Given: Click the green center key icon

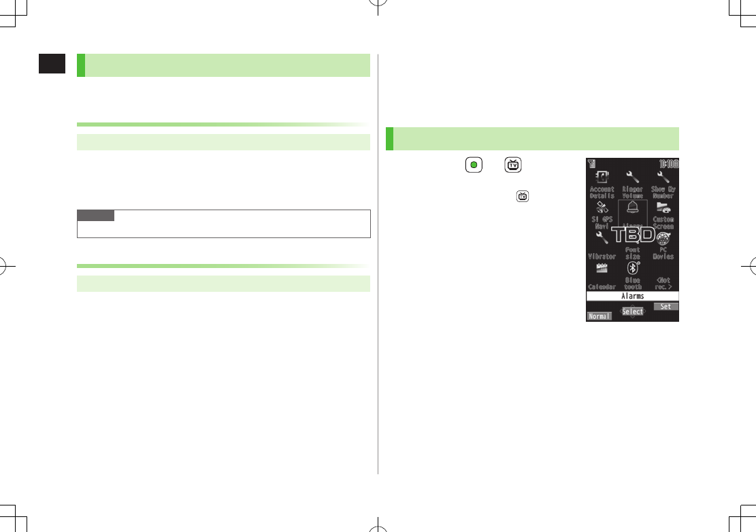Looking at the screenshot, I should tap(474, 165).
